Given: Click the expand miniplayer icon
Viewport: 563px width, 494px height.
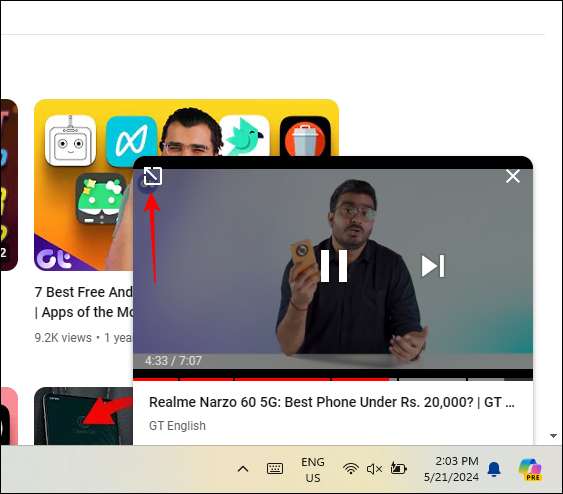Looking at the screenshot, I should pos(153,176).
